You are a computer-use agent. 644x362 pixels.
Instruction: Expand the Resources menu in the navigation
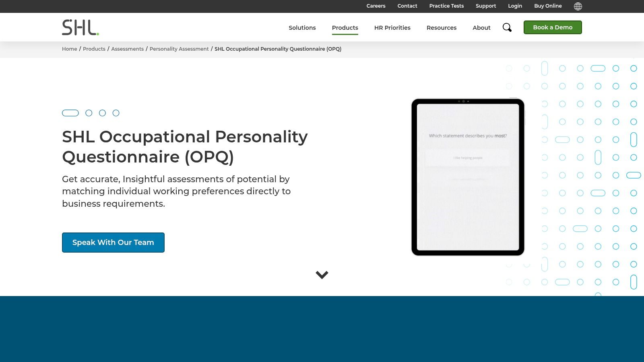click(x=442, y=27)
